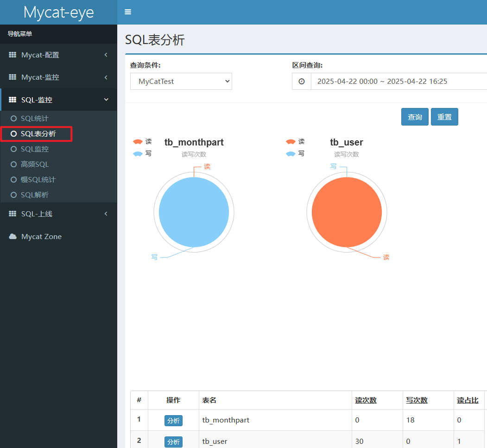Open the SQL监控 menu item
The height and width of the screenshot is (448, 487).
pos(35,149)
